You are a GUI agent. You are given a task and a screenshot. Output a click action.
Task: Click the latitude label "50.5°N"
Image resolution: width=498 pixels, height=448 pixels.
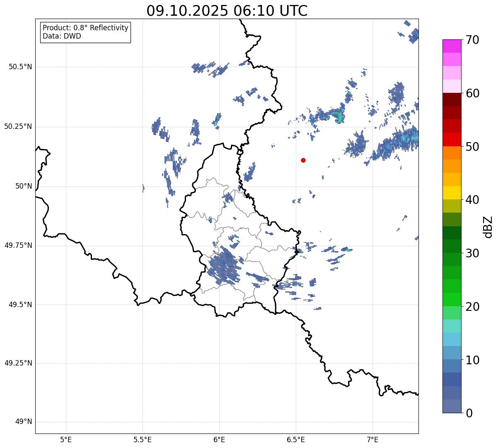coord(20,67)
